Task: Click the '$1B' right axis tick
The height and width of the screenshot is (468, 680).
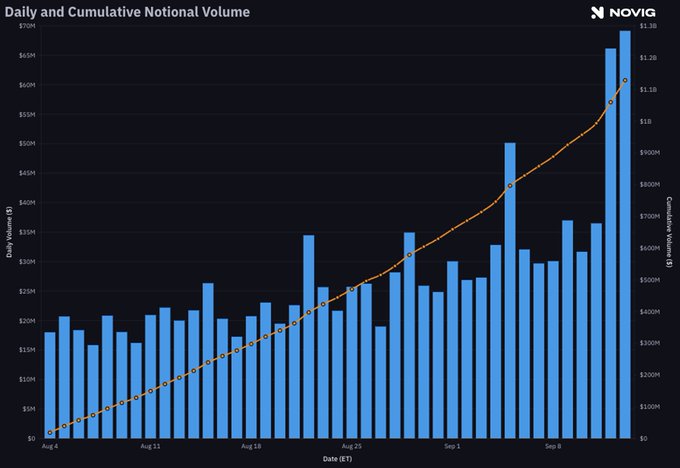Action: (x=646, y=121)
